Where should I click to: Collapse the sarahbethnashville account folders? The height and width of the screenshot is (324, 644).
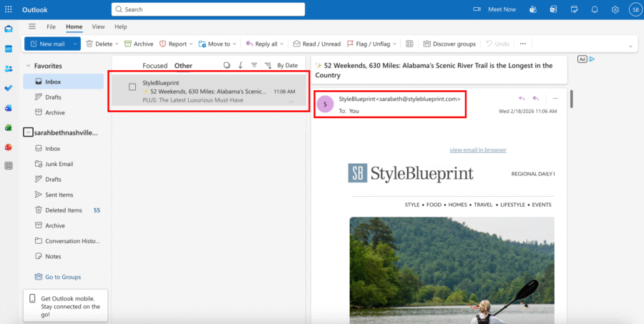click(x=28, y=132)
